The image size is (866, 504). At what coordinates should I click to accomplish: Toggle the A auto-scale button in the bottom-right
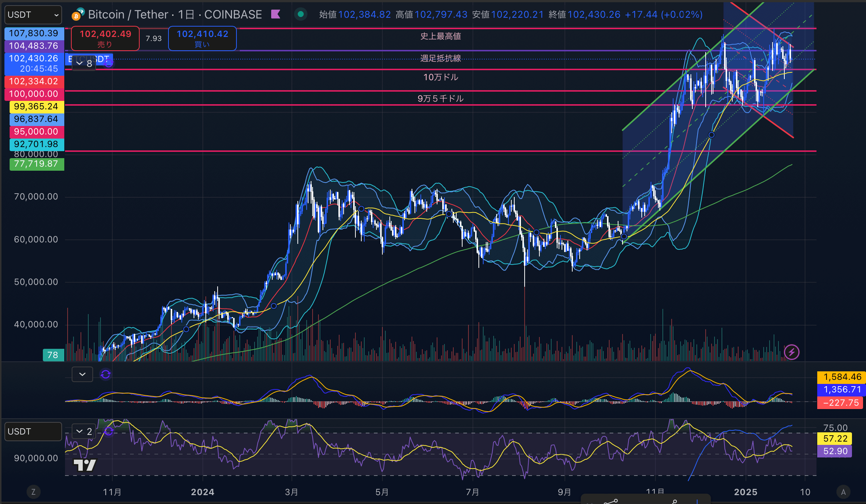pos(843,492)
